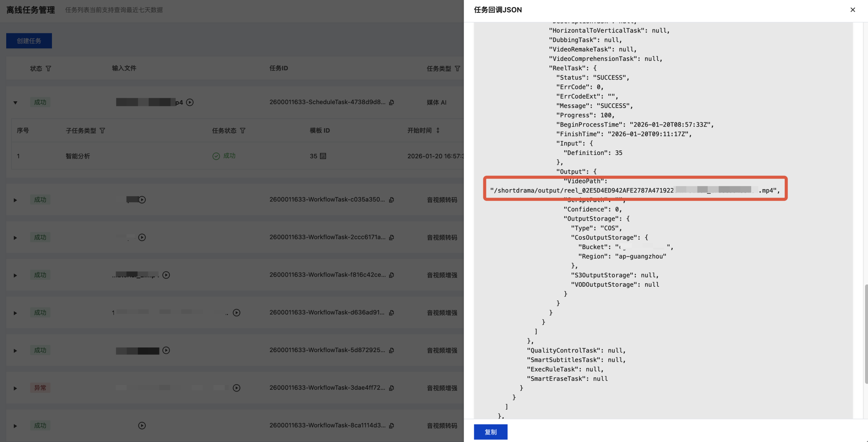Viewport: 868px width, 442px height.
Task: Click the blue 复制 button
Action: pos(490,432)
